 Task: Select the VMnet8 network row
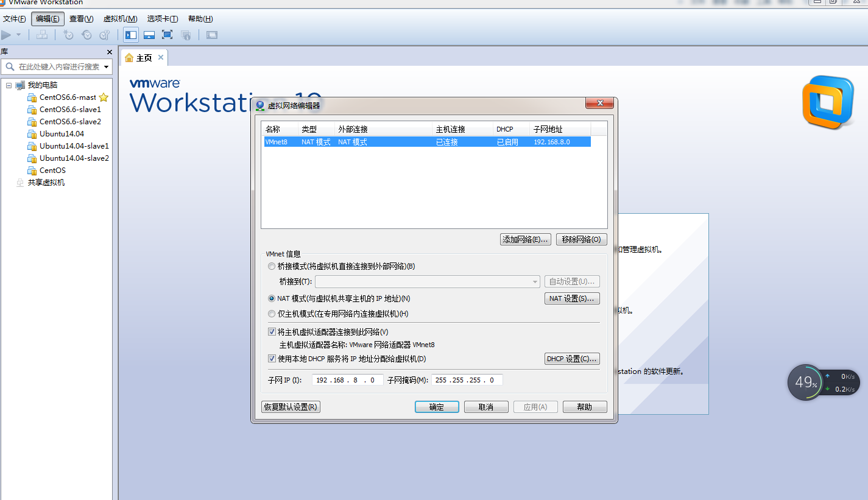tap(426, 142)
